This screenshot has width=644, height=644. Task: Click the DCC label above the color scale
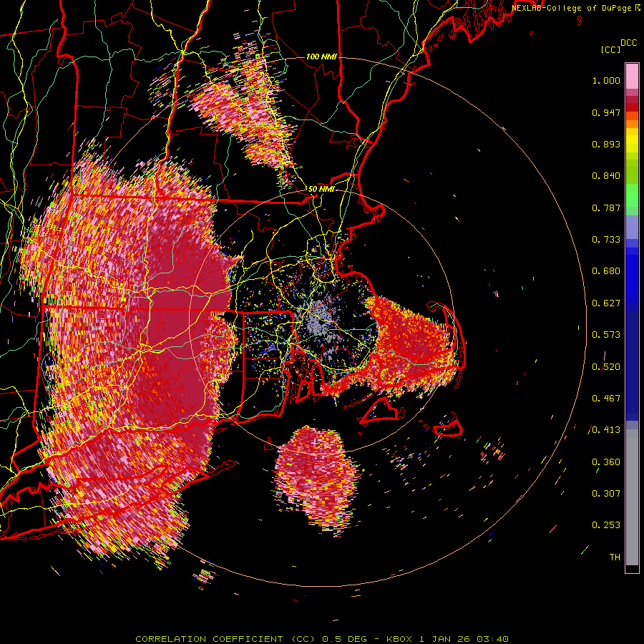(x=628, y=43)
